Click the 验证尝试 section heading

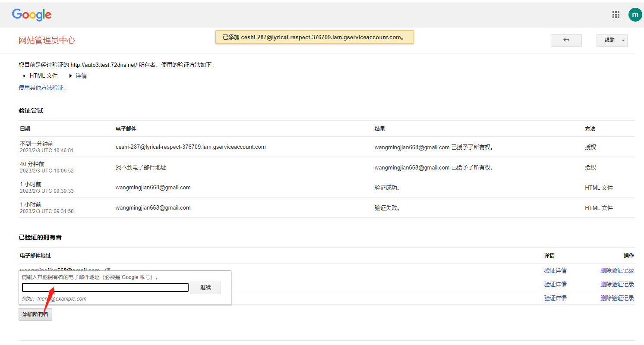[x=31, y=110]
